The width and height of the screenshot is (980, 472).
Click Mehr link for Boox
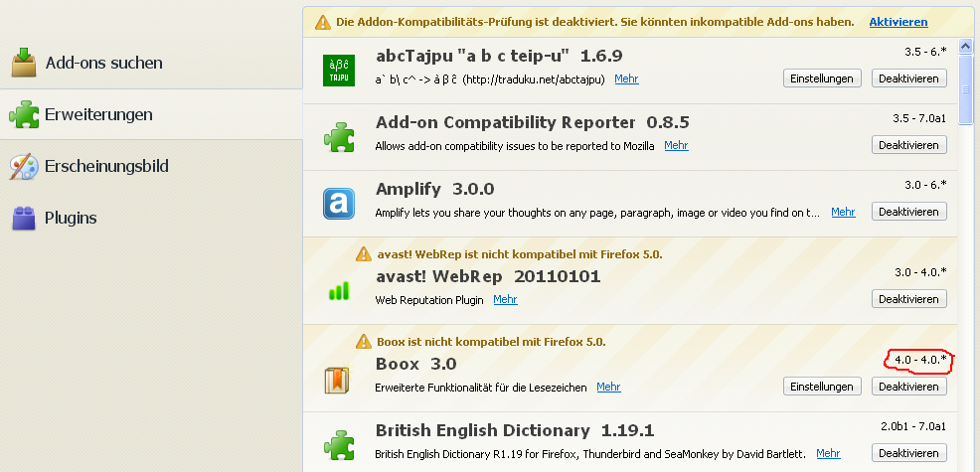click(x=608, y=387)
